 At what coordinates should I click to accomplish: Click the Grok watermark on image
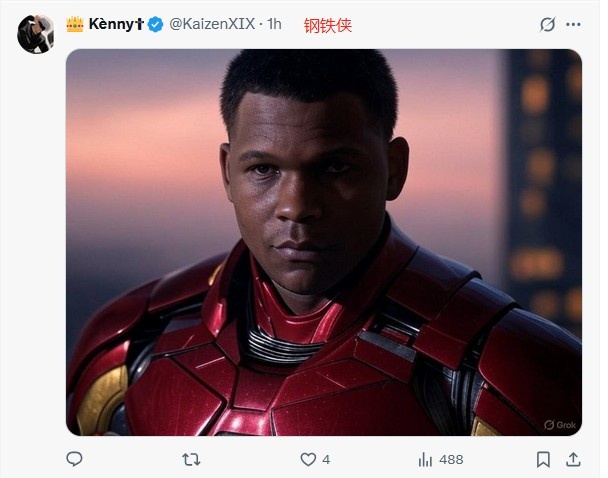pos(562,424)
